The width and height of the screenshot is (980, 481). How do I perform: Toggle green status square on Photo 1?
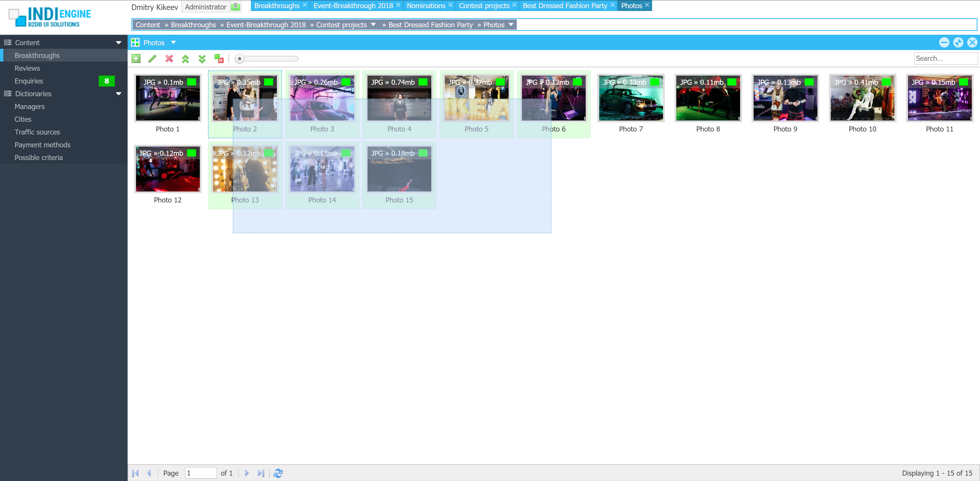pos(192,82)
